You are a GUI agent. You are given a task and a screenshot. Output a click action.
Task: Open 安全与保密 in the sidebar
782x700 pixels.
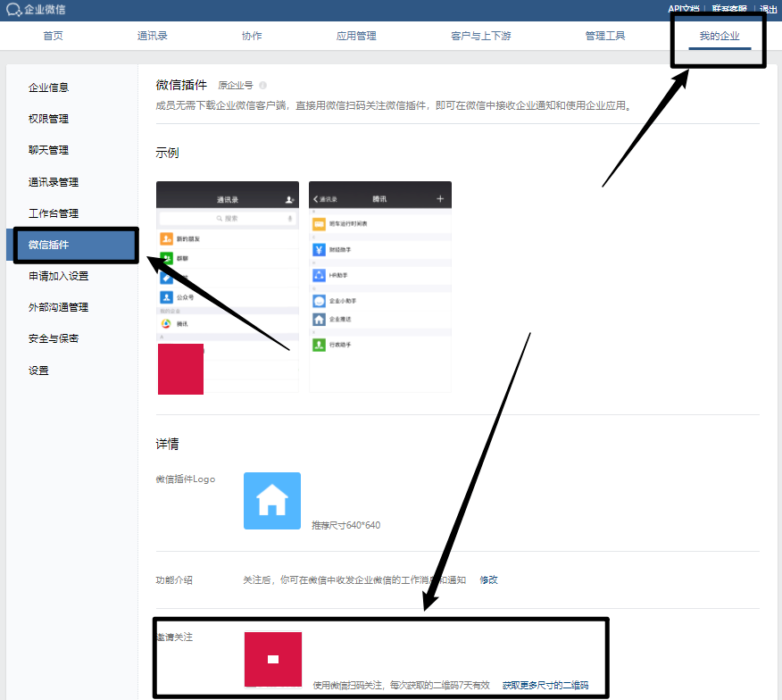54,338
